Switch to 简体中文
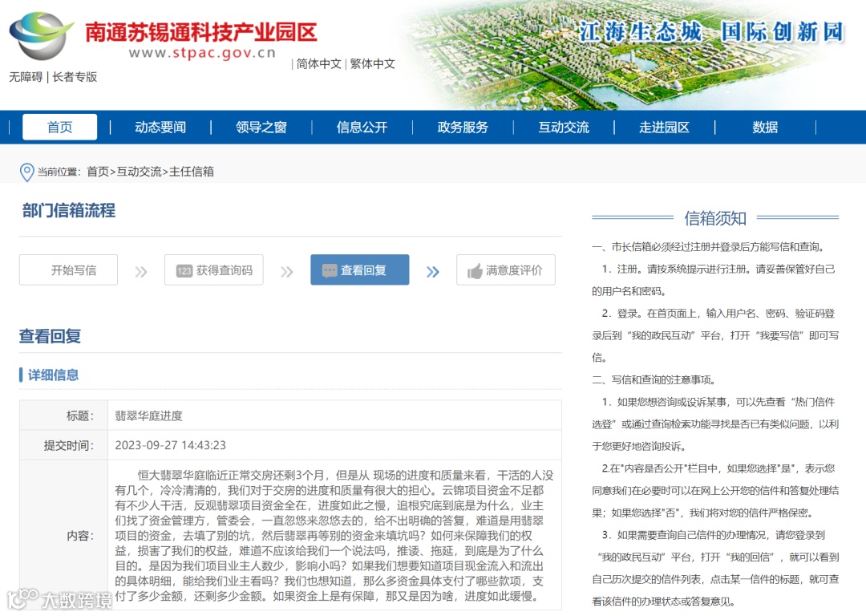The image size is (866, 616). 318,63
